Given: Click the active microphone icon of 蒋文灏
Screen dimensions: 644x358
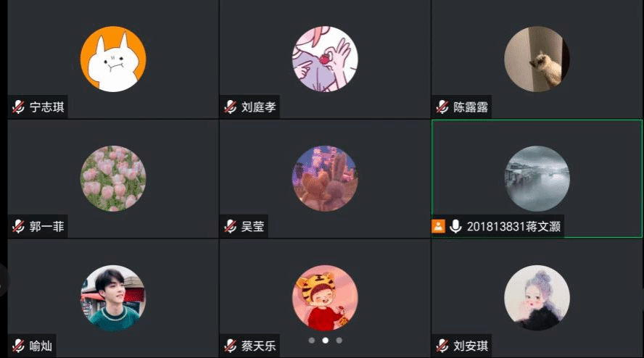Looking at the screenshot, I should pyautogui.click(x=455, y=226).
